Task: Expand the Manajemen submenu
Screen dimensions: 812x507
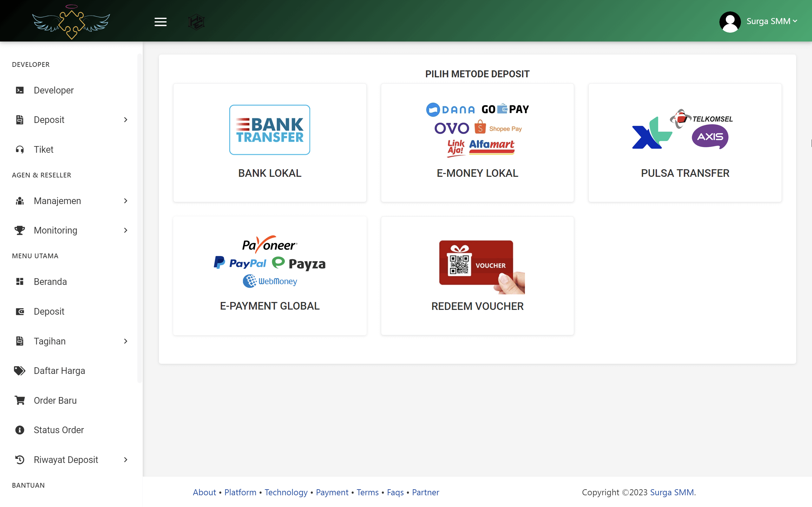Action: tap(126, 201)
